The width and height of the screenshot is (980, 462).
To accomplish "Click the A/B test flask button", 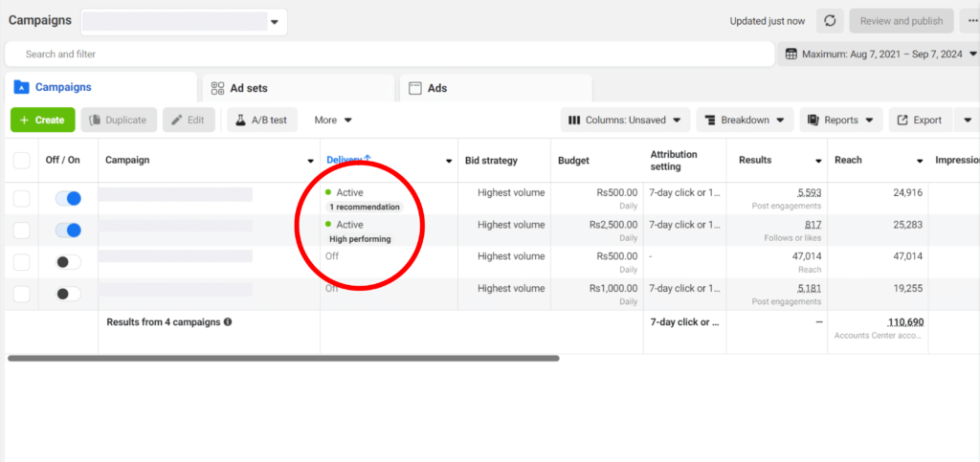I will pos(263,120).
